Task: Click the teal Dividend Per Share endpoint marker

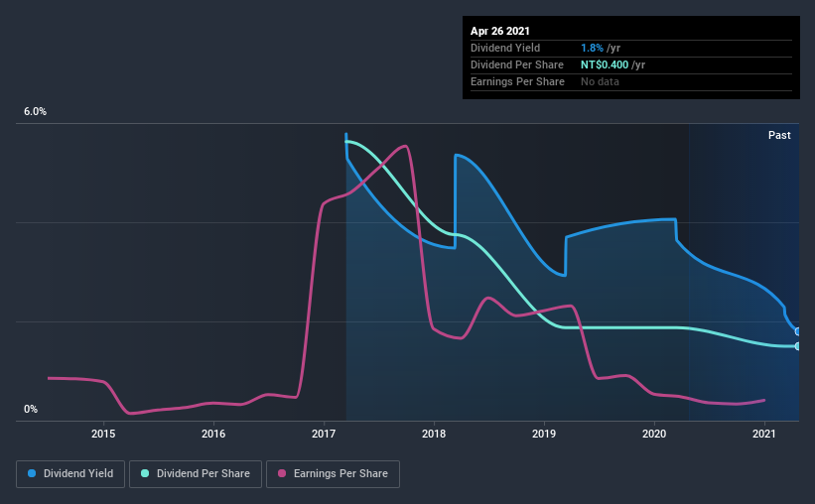Action: 798,346
